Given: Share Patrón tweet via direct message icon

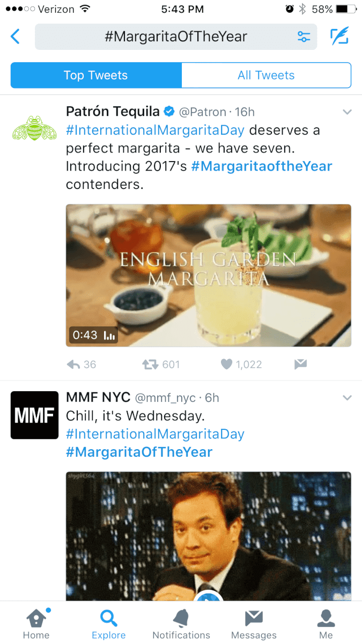Looking at the screenshot, I should coord(300,364).
